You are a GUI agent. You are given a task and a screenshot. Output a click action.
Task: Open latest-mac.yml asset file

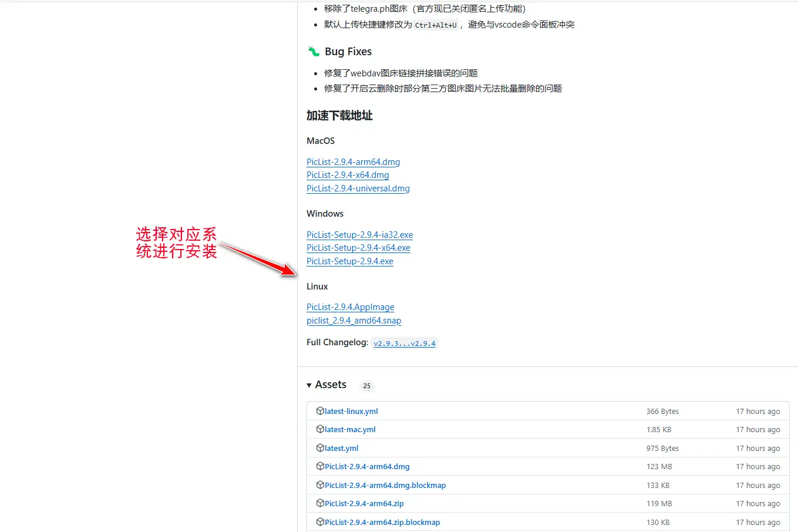[350, 429]
